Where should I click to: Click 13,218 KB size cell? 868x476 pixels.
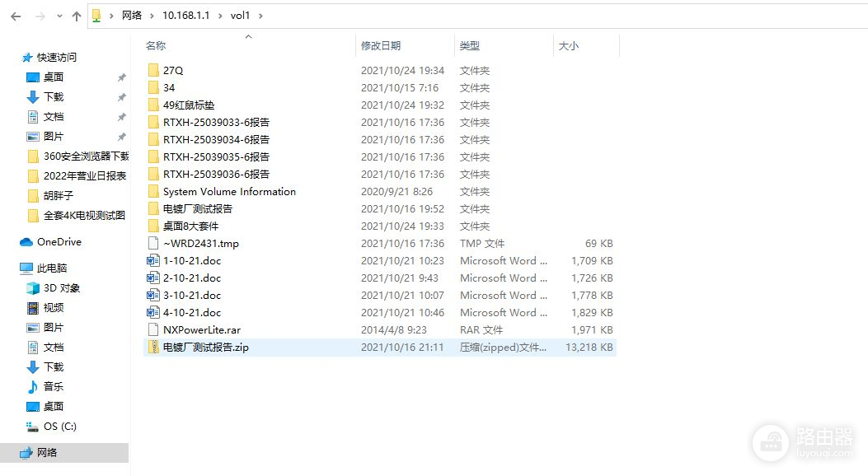point(589,348)
